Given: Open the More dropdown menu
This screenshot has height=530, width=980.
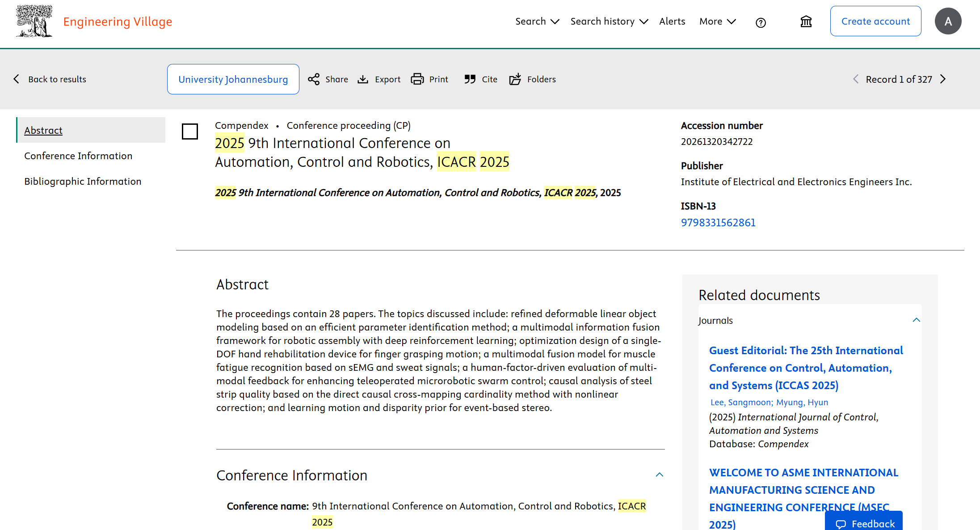Looking at the screenshot, I should click(x=717, y=21).
